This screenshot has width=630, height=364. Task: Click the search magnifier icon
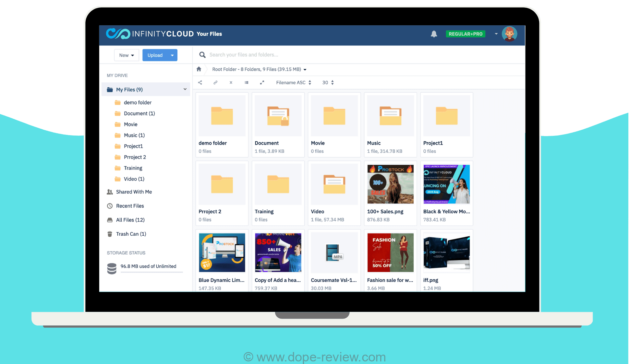click(x=202, y=55)
